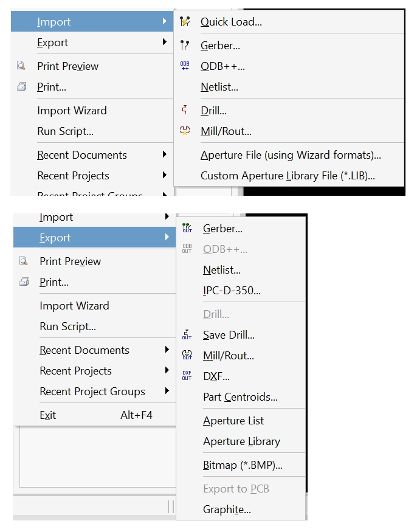The width and height of the screenshot is (414, 532).
Task: Open Import Wizard in menu with Export highlighted
Action: (x=74, y=306)
